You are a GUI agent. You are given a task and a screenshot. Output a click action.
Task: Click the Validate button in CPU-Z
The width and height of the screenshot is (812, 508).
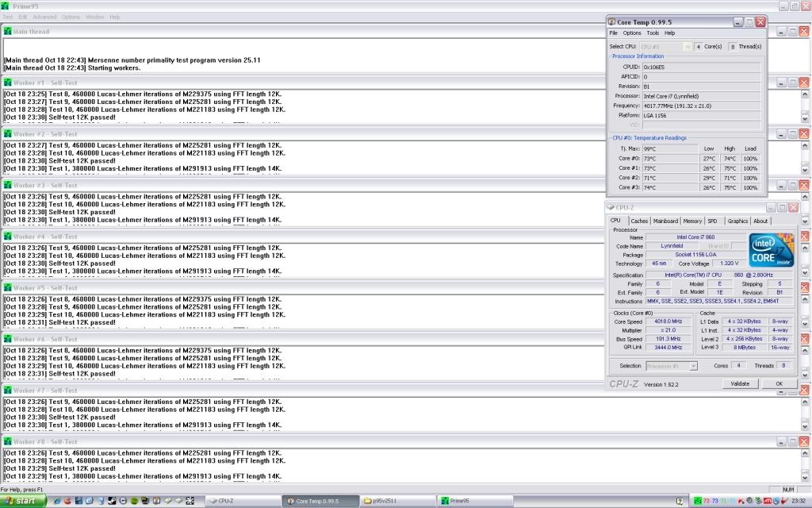tap(739, 383)
